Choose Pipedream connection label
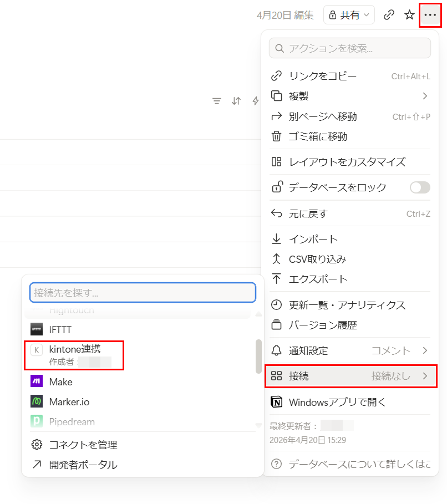This screenshot has height=504, width=447. click(72, 422)
